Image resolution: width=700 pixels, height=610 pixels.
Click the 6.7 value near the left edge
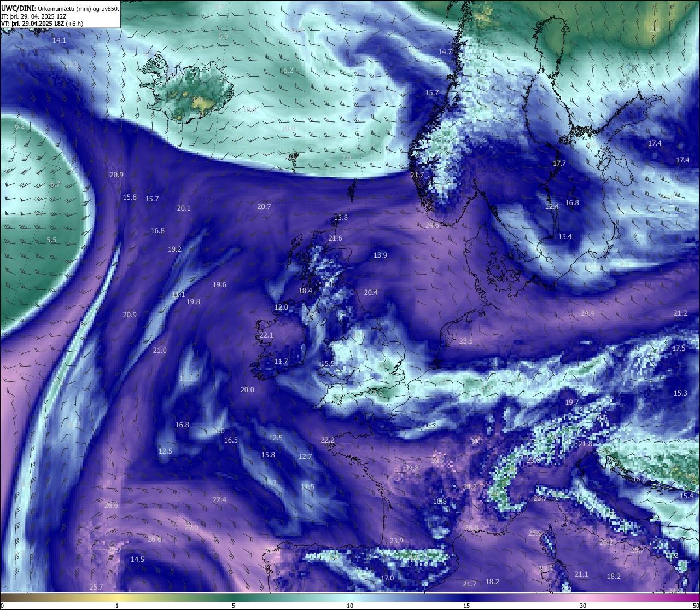coord(55,184)
